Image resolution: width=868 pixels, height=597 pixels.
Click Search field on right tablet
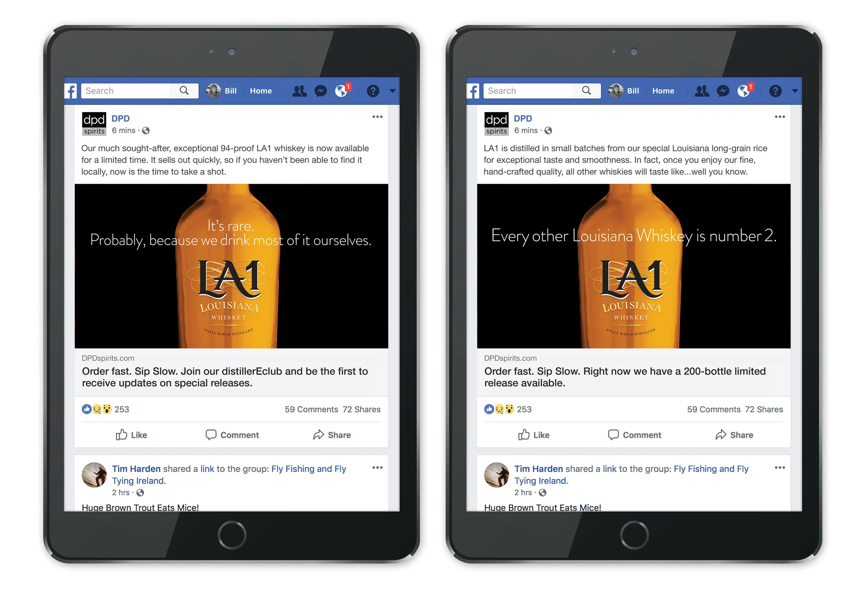pos(527,91)
